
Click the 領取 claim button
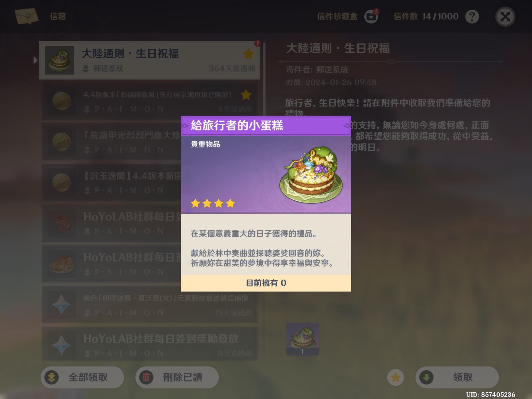(x=457, y=377)
